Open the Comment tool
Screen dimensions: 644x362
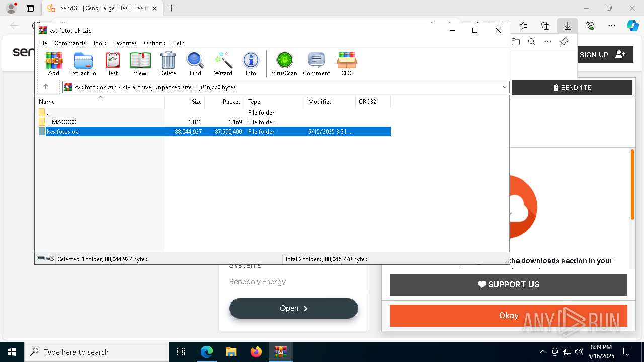(316, 64)
